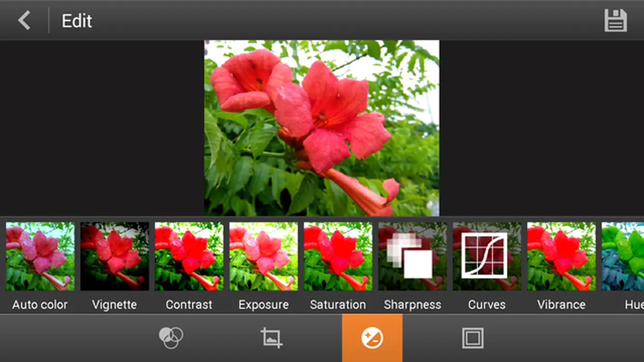
Task: Open the color filters tab
Action: 171,338
